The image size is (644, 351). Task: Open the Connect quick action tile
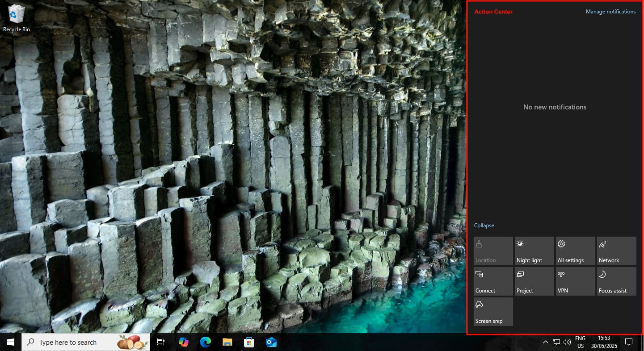coord(493,281)
